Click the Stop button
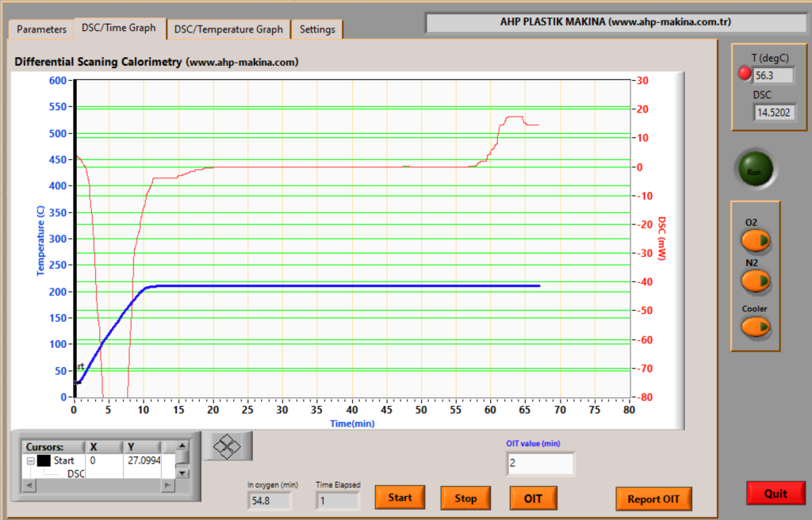This screenshot has height=520, width=812. tap(465, 499)
